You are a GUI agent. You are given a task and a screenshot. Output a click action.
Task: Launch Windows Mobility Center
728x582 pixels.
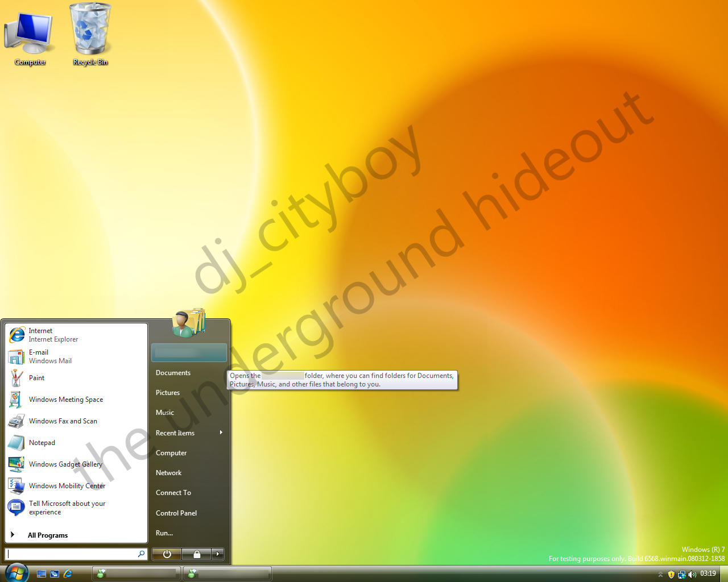click(76, 486)
